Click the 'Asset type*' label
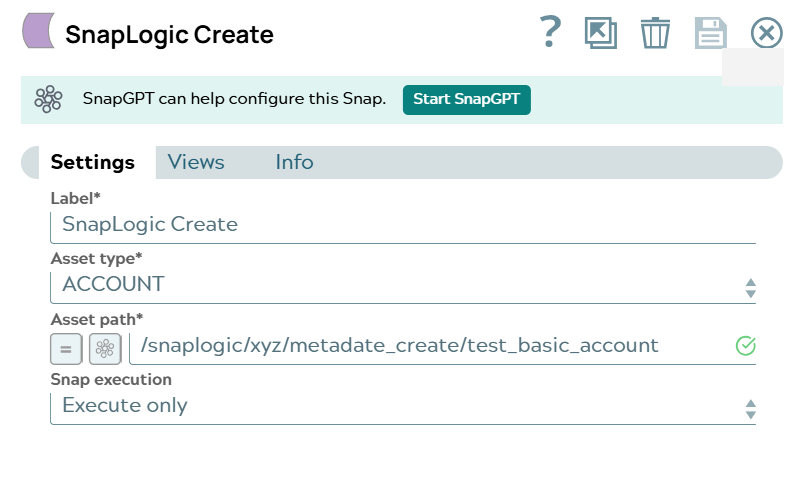The image size is (790, 496). [x=96, y=259]
